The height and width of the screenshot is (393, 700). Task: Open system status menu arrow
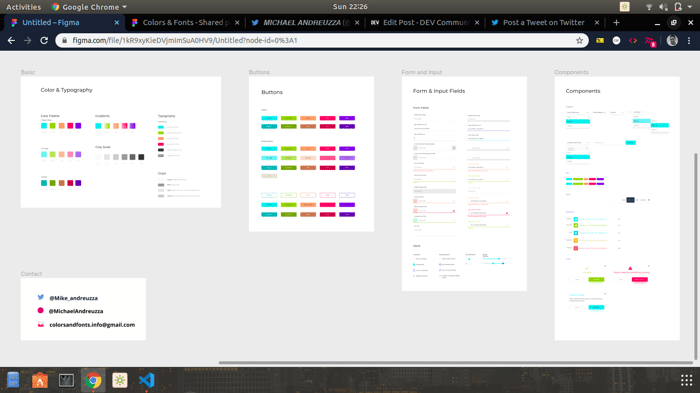pyautogui.click(x=689, y=7)
